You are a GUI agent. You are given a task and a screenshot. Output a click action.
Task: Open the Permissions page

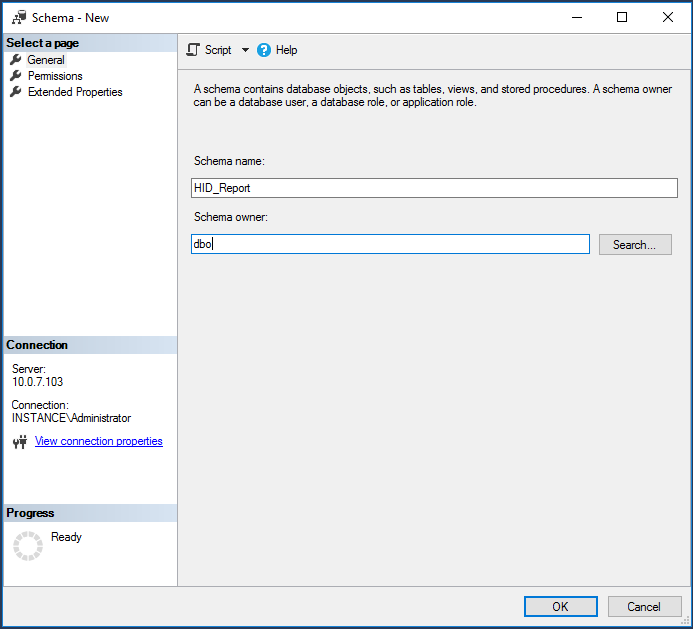(55, 76)
